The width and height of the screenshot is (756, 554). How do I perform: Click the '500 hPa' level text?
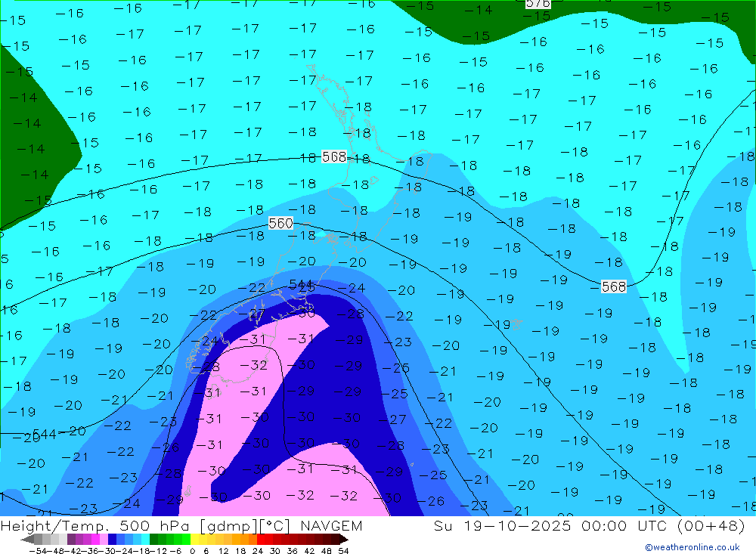(x=155, y=525)
